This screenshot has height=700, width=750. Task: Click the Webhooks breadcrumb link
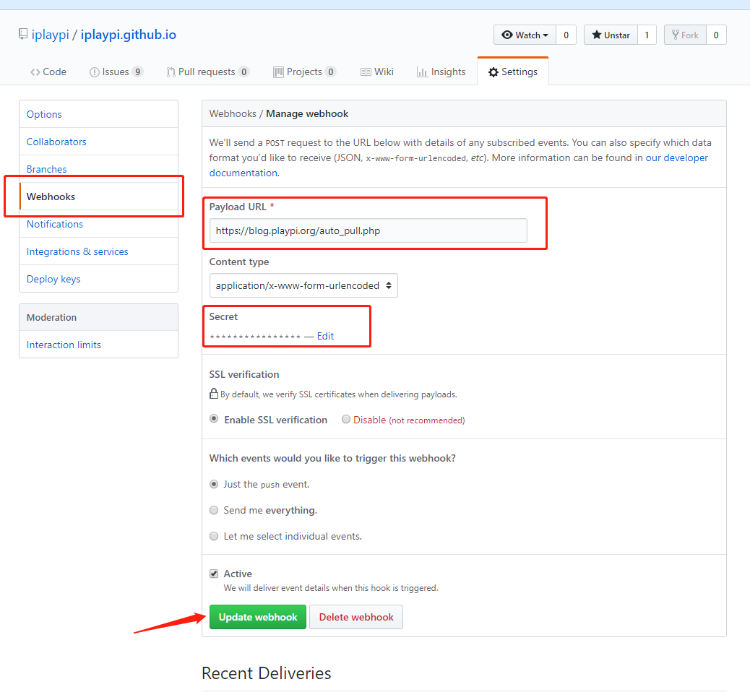(233, 114)
